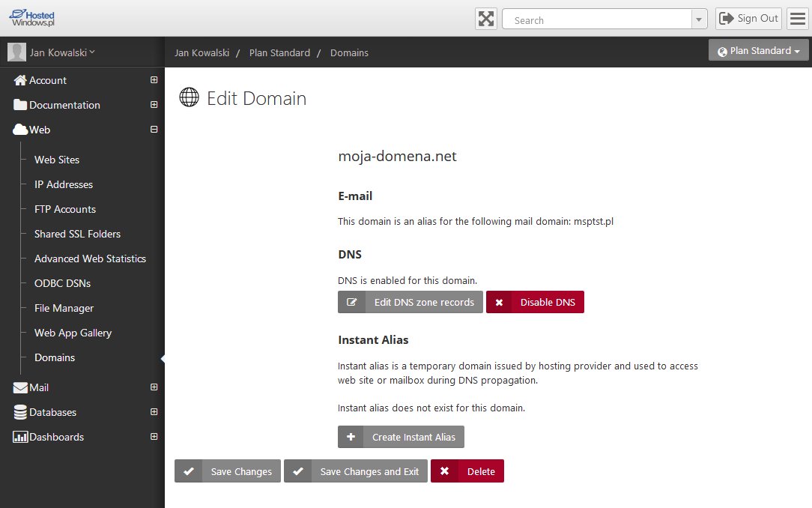Screen dimensions: 812x508
Task: Open Web App Gallery in sidebar
Action: pos(73,333)
